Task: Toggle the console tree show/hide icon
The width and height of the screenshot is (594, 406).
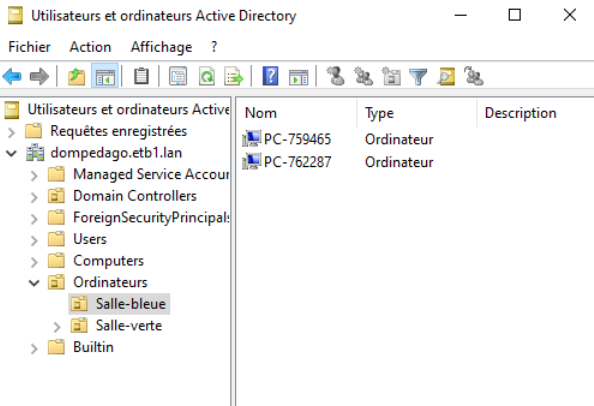Action: coord(105,77)
